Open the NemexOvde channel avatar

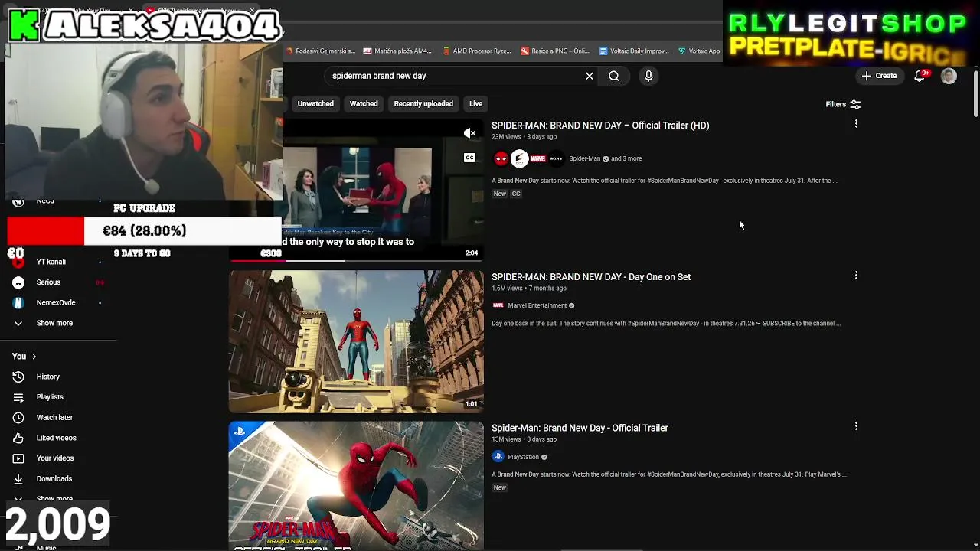pos(18,302)
